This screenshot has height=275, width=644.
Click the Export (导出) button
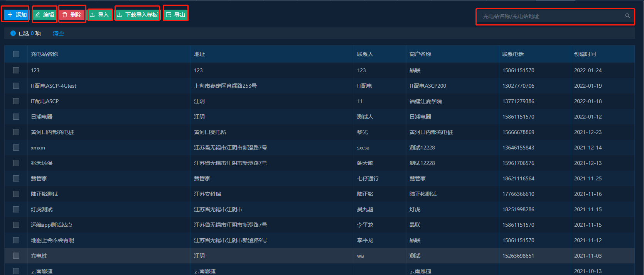(175, 15)
